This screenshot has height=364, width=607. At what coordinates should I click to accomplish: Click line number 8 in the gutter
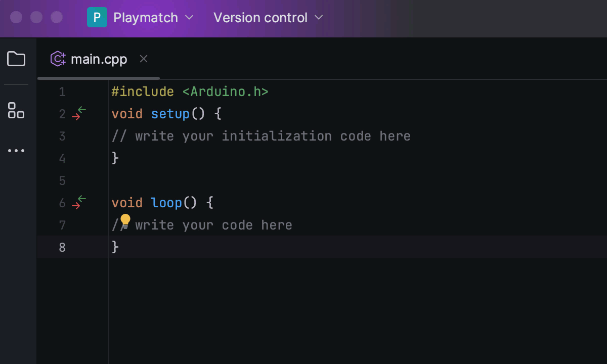coord(62,247)
